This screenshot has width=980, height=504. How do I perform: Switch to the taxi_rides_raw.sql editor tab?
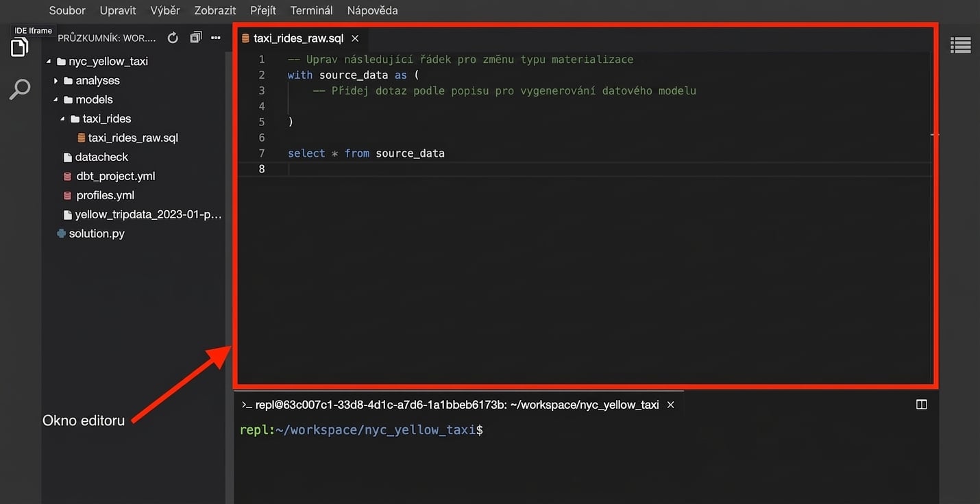298,38
